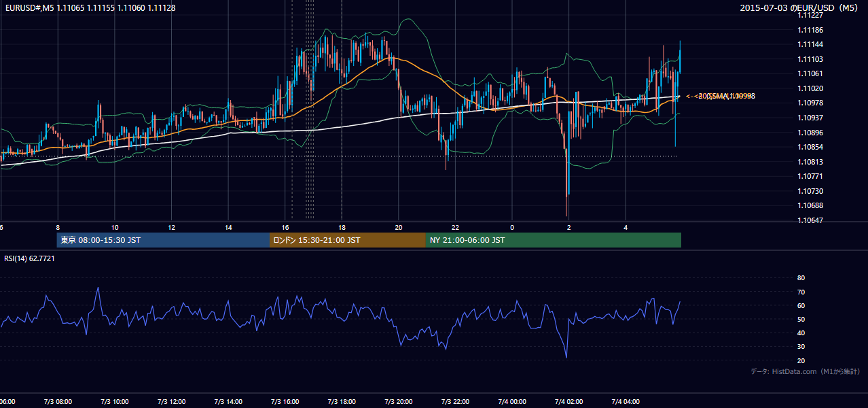Viewport: 868px width, 408px height.
Task: Click RSI scale label 70
Action: 801,292
